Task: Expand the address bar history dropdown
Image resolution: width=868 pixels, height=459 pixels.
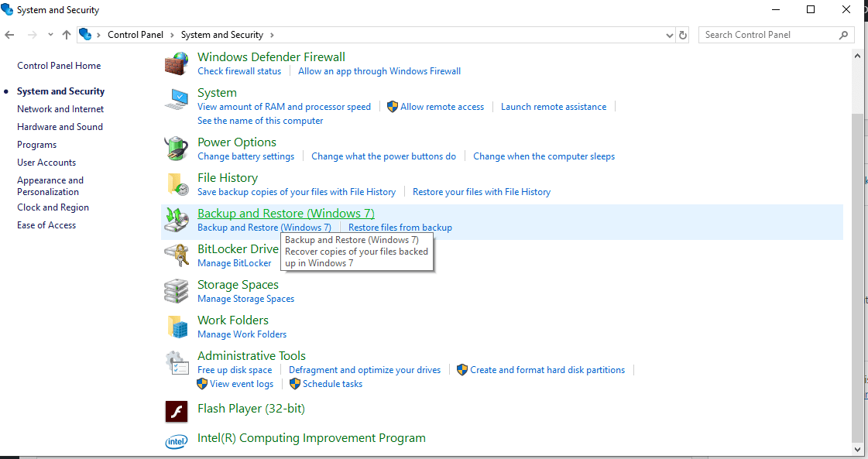Action: (670, 35)
